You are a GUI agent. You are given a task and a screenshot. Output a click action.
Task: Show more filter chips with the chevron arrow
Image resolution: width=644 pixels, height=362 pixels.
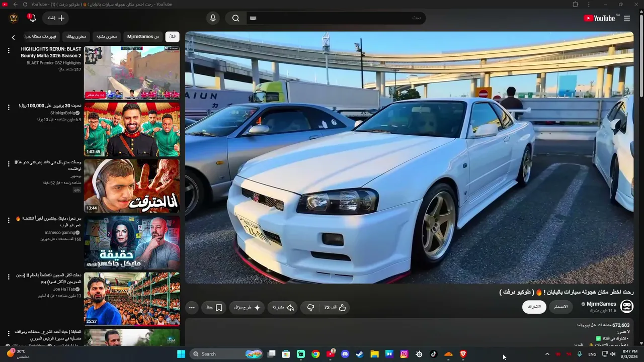(14, 37)
